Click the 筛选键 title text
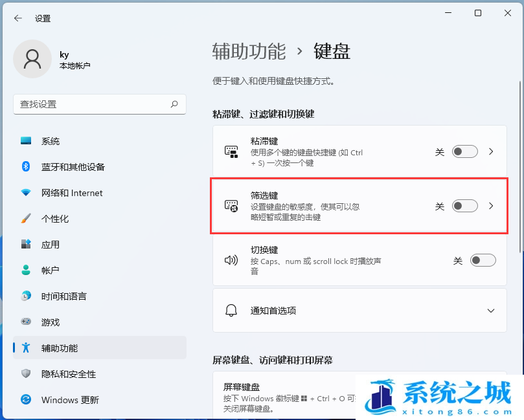The width and height of the screenshot is (524, 420). pyautogui.click(x=264, y=195)
